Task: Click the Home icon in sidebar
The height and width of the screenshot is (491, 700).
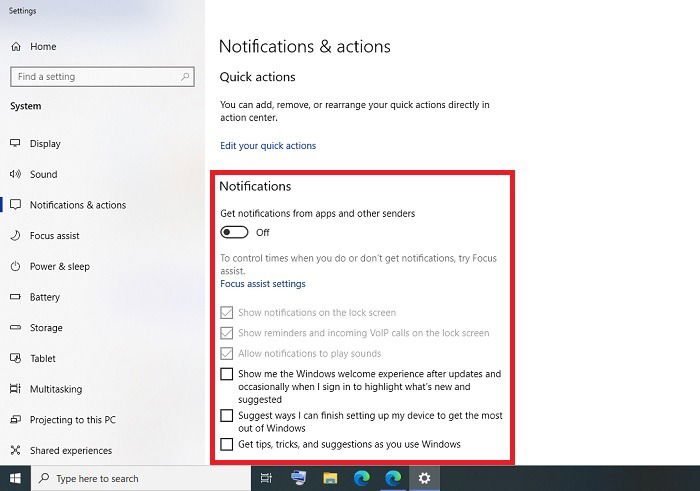Action: click(x=16, y=46)
